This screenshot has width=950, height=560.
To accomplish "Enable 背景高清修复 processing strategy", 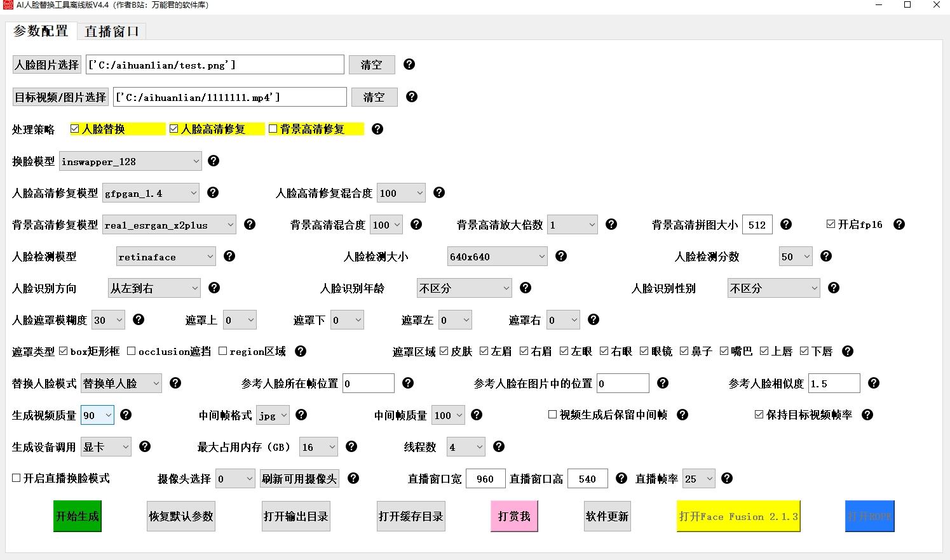I will 273,128.
